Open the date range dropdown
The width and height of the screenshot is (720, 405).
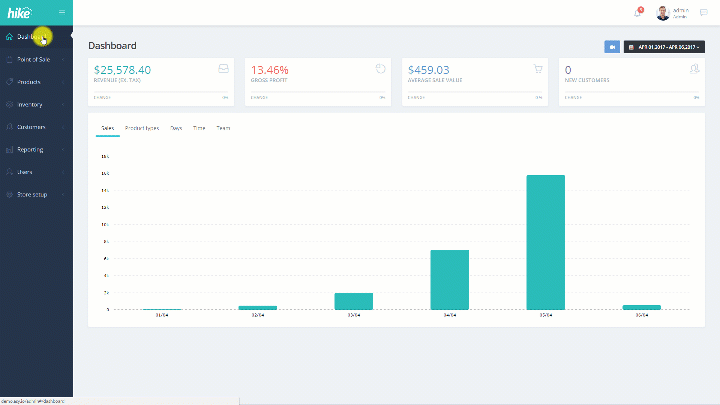[x=664, y=47]
